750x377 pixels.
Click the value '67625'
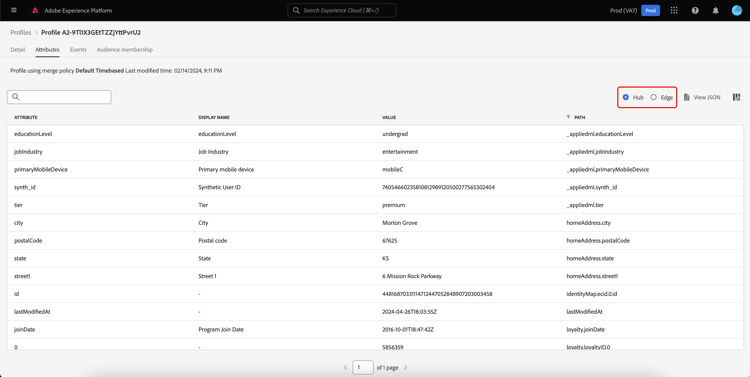pos(389,241)
